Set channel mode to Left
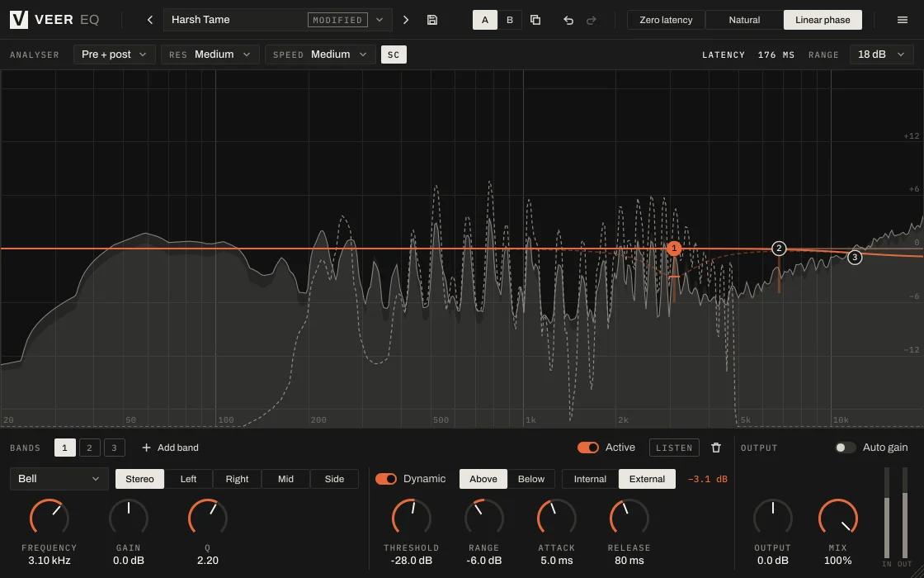Screen dimensions: 924x578 pyautogui.click(x=188, y=479)
